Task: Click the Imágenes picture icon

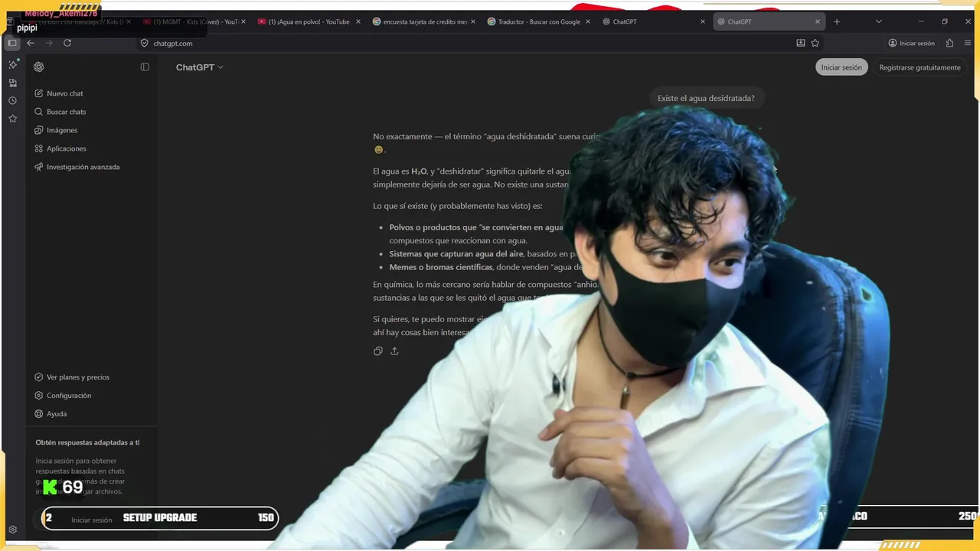Action: pyautogui.click(x=38, y=130)
